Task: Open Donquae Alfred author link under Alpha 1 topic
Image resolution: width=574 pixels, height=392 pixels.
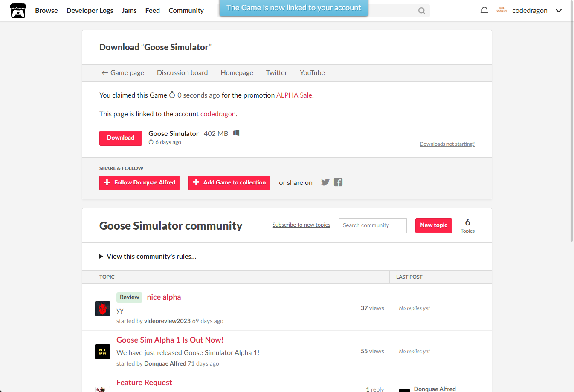Action: (165, 363)
